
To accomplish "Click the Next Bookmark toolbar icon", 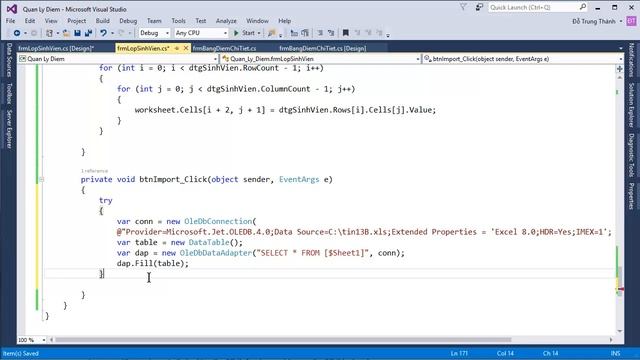I will (x=368, y=33).
